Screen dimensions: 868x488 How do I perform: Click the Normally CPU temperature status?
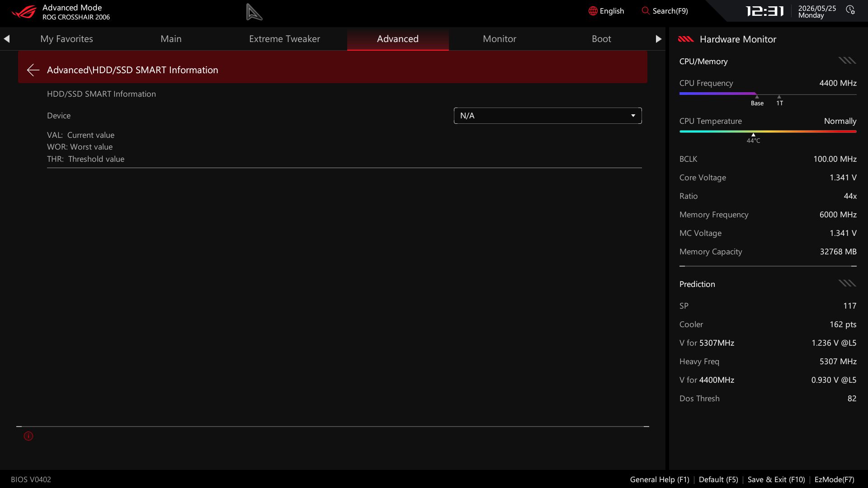tap(840, 121)
